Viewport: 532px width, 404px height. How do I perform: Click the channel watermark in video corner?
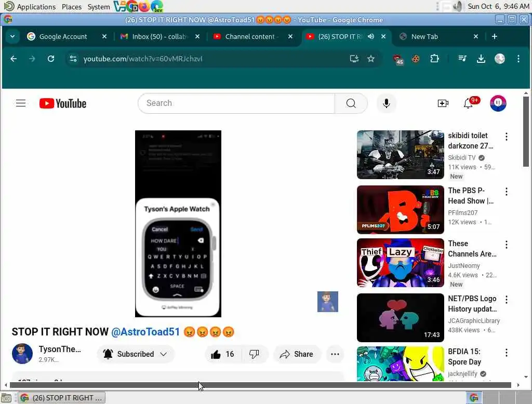[x=327, y=302]
